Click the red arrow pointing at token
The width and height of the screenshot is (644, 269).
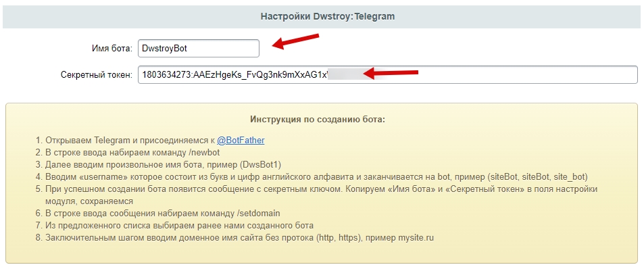391,74
